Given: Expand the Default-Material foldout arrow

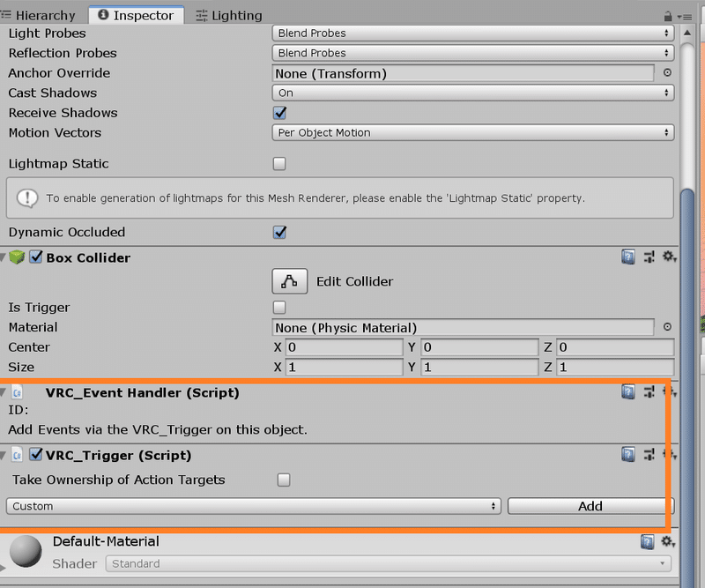Looking at the screenshot, I should click(x=3, y=569).
